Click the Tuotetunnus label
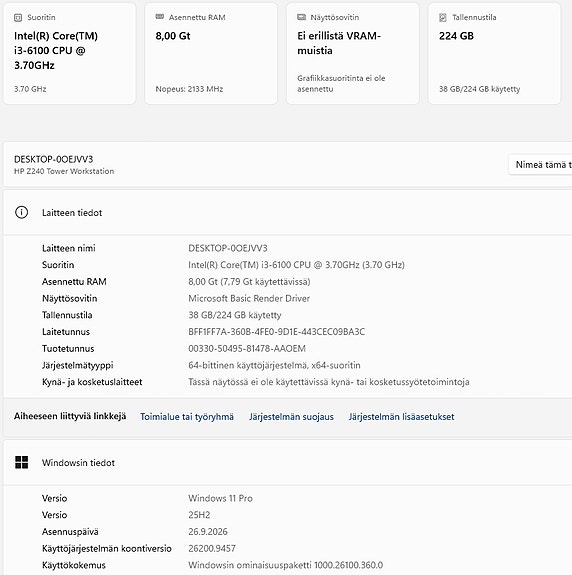572x575 pixels. pyautogui.click(x=68, y=348)
